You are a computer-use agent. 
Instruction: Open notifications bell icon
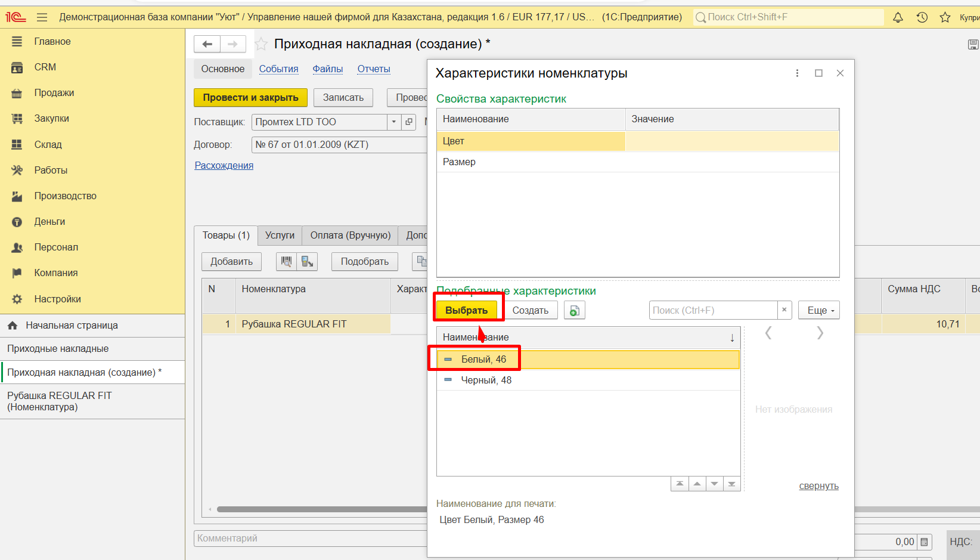898,17
